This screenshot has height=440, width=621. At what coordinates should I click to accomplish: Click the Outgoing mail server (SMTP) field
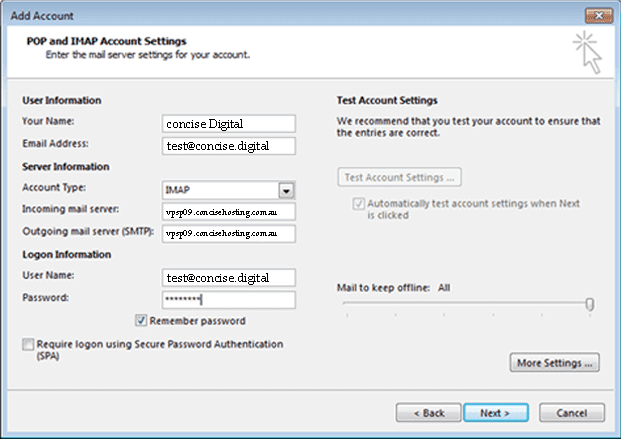click(228, 234)
